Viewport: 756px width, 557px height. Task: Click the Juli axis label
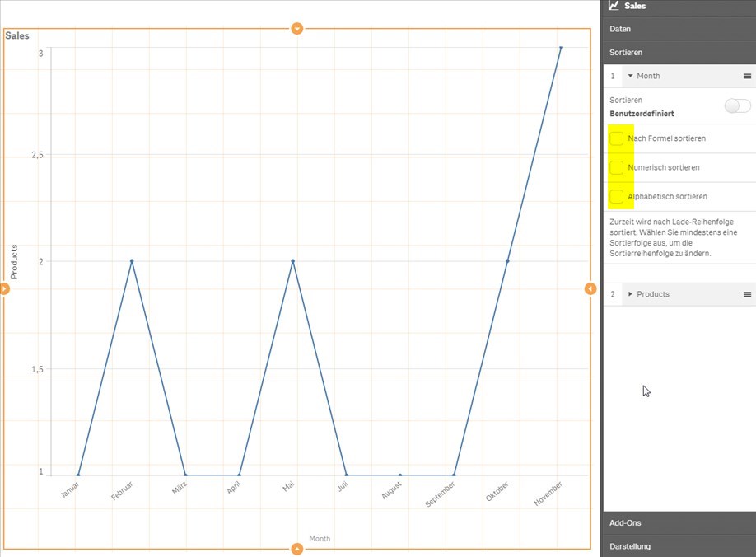click(x=343, y=487)
